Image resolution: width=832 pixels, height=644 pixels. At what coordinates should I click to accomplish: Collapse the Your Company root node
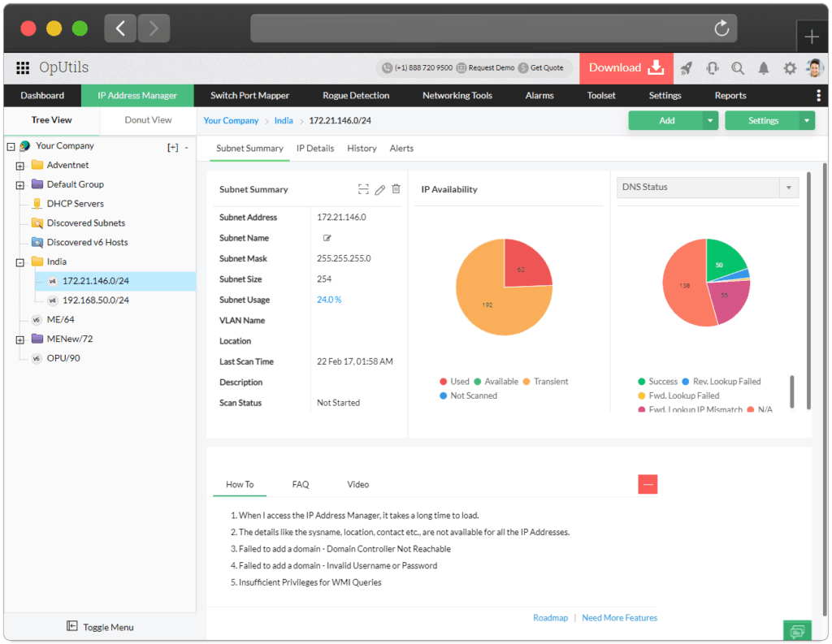11,146
